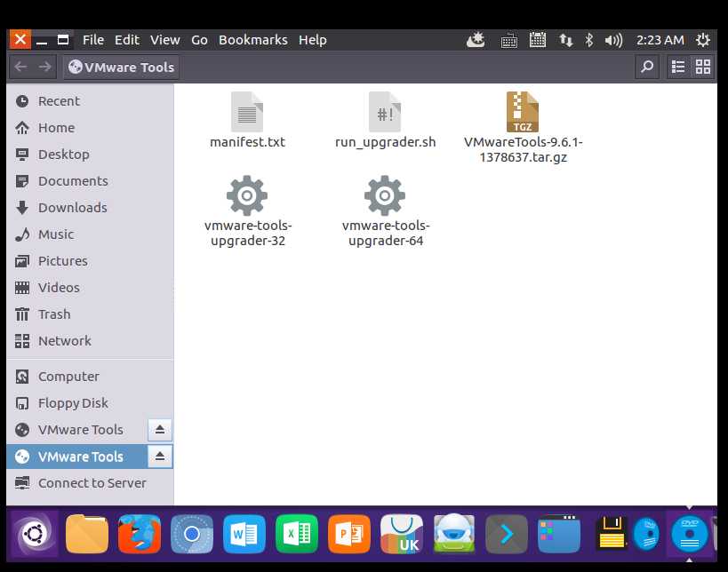Open Documents in the sidebar
728x572 pixels.
click(90, 181)
